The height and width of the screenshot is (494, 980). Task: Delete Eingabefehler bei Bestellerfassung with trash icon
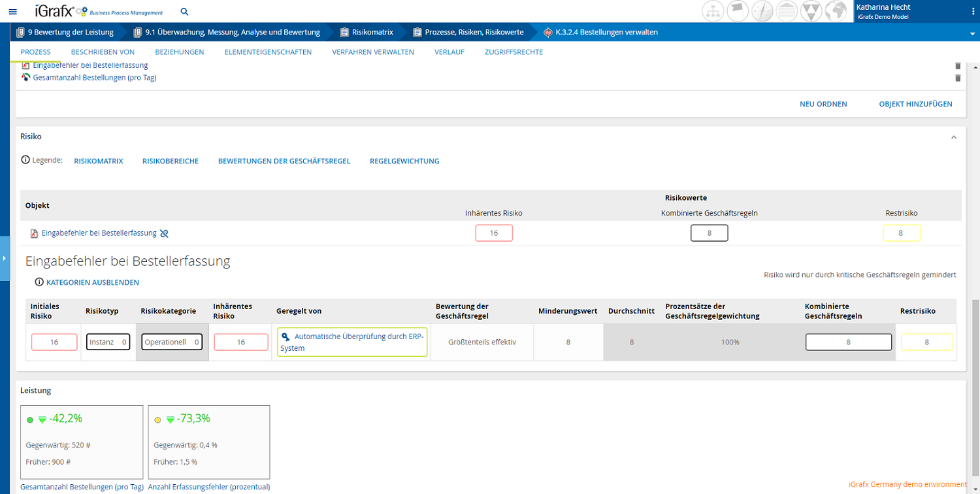pos(958,65)
